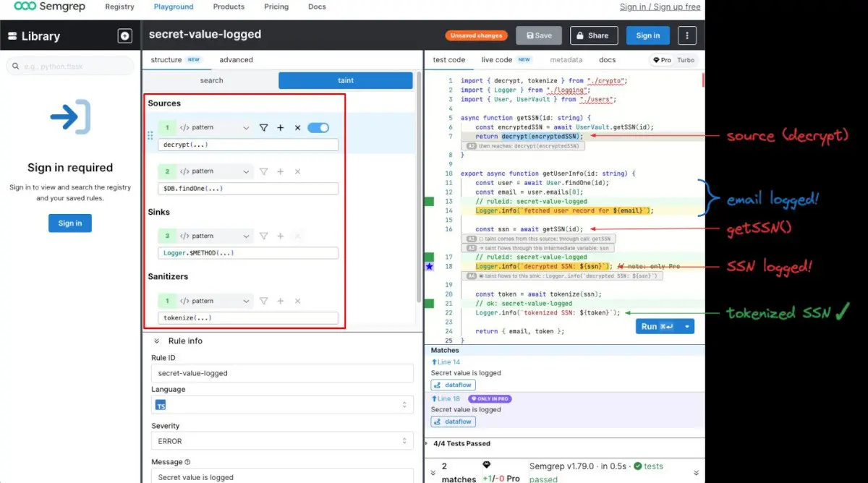Open the Sign in / Sign up free link
Screen dimensions: 868x483
coord(660,7)
